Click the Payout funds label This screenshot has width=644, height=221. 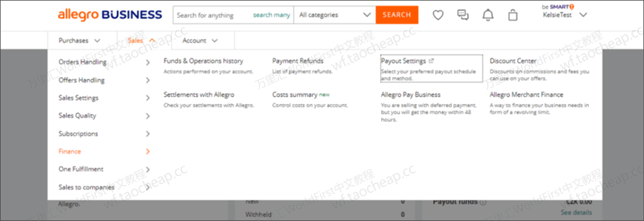pyautogui.click(x=455, y=202)
